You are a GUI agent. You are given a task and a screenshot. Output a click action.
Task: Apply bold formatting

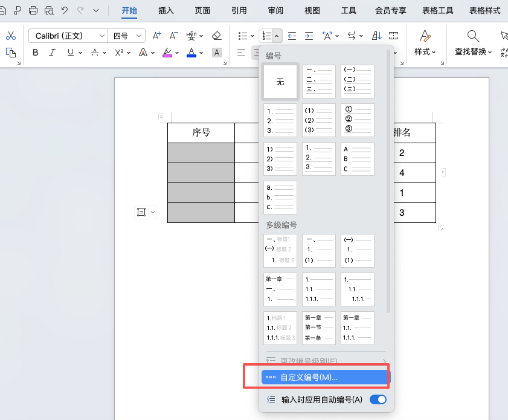pos(34,53)
